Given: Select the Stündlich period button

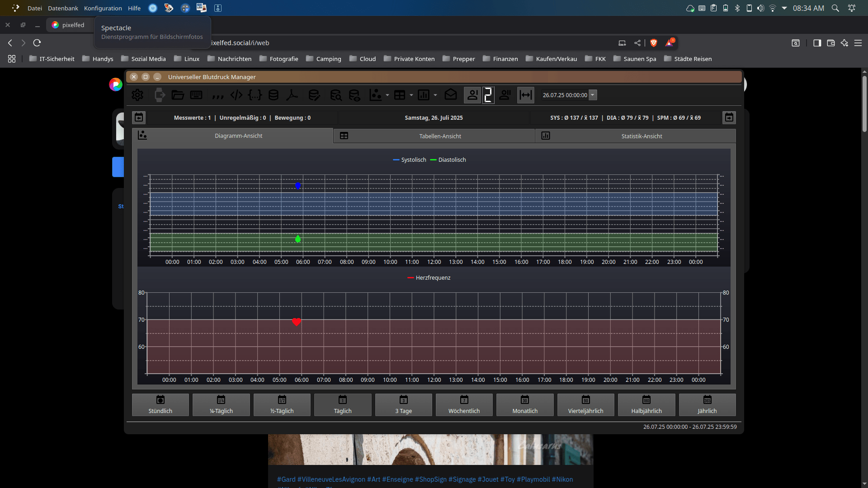Looking at the screenshot, I should [160, 404].
